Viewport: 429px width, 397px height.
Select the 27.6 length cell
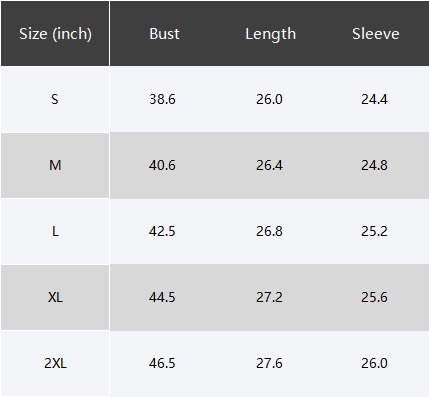[x=269, y=363]
